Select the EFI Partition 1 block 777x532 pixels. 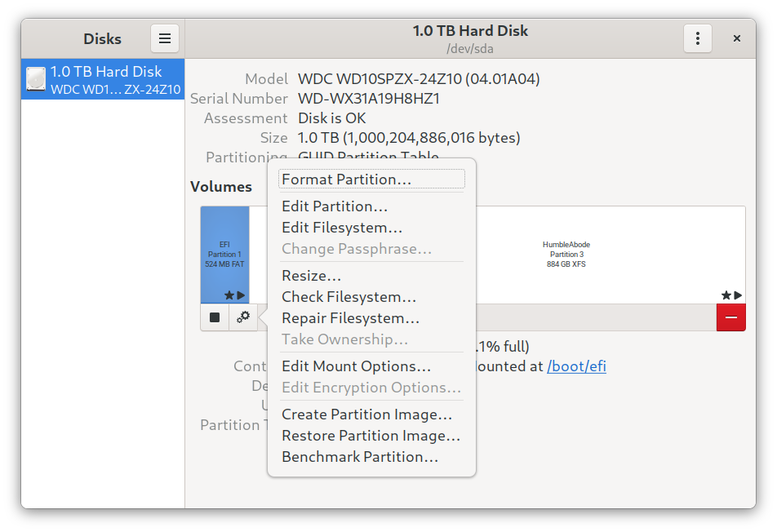point(224,255)
